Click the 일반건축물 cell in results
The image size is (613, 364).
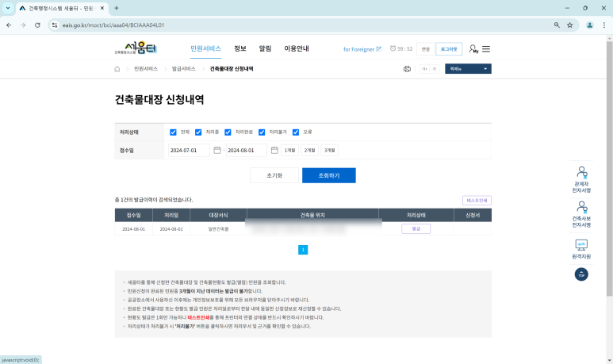pyautogui.click(x=218, y=229)
